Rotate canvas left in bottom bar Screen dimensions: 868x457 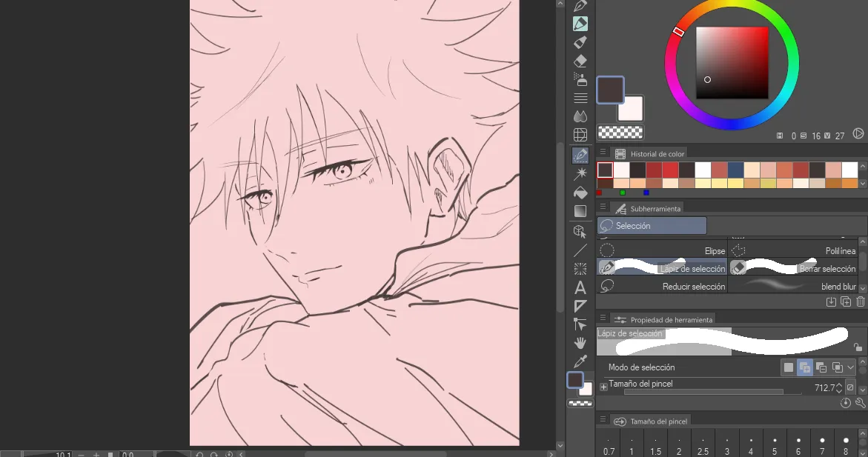(x=199, y=454)
